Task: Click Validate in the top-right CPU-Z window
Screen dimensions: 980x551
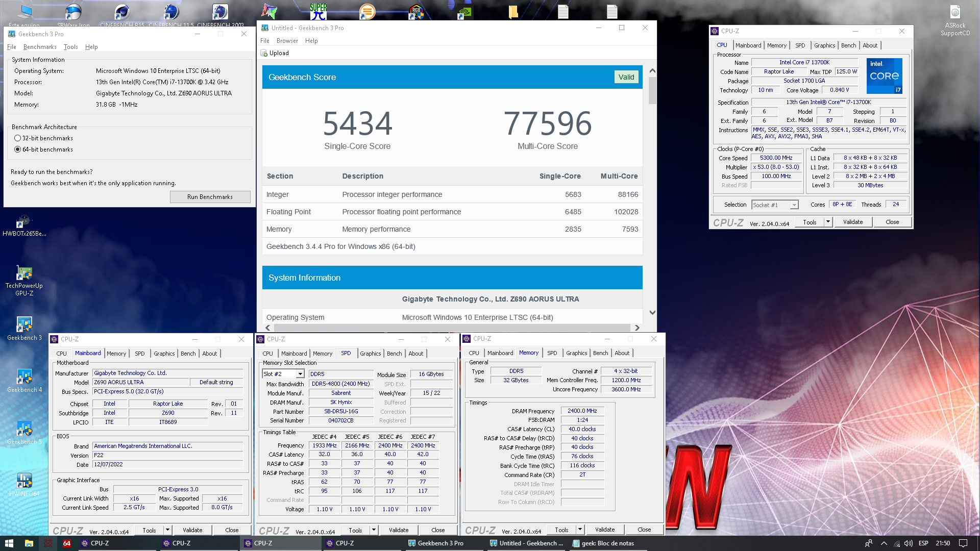Action: [852, 222]
